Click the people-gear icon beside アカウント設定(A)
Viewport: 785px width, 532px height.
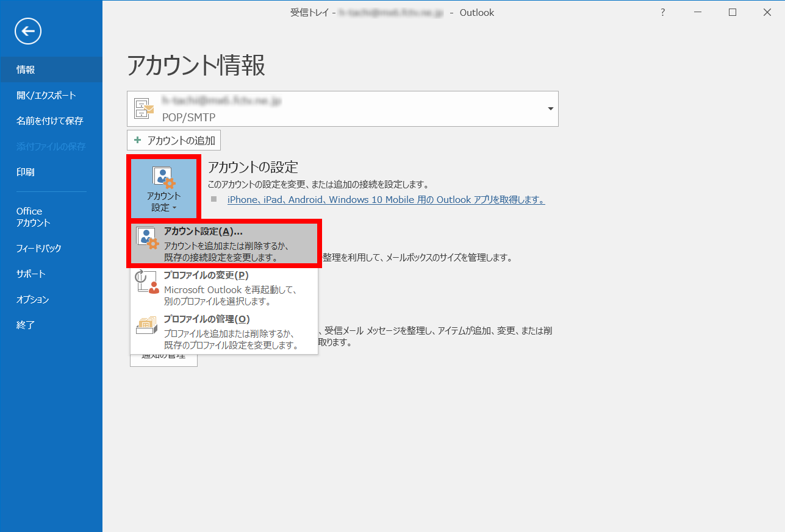pos(146,236)
